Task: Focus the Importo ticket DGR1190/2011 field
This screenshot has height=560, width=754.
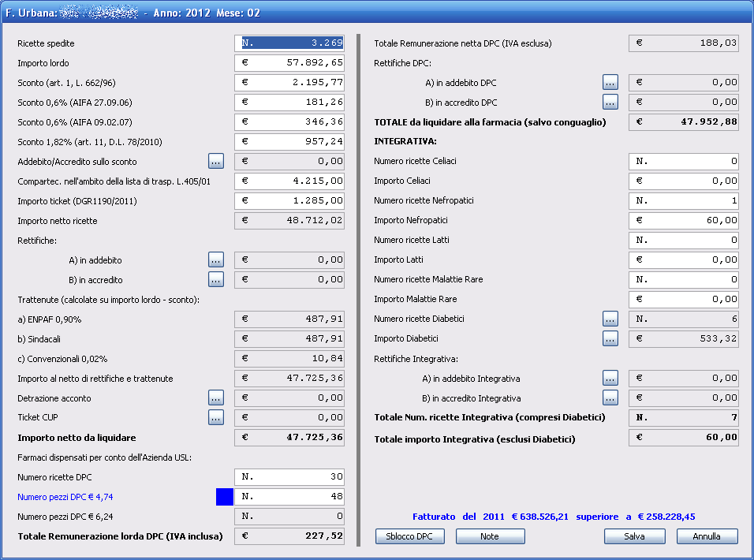Action: pos(289,201)
